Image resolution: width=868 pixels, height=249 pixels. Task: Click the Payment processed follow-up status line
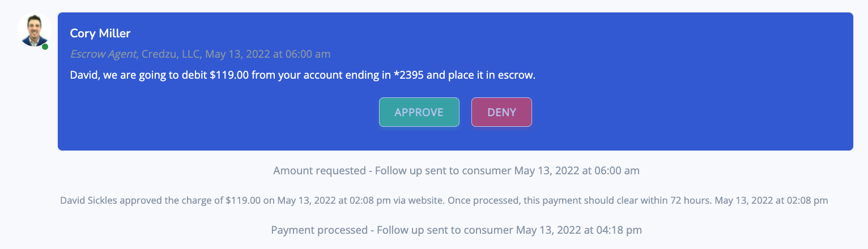[456, 230]
